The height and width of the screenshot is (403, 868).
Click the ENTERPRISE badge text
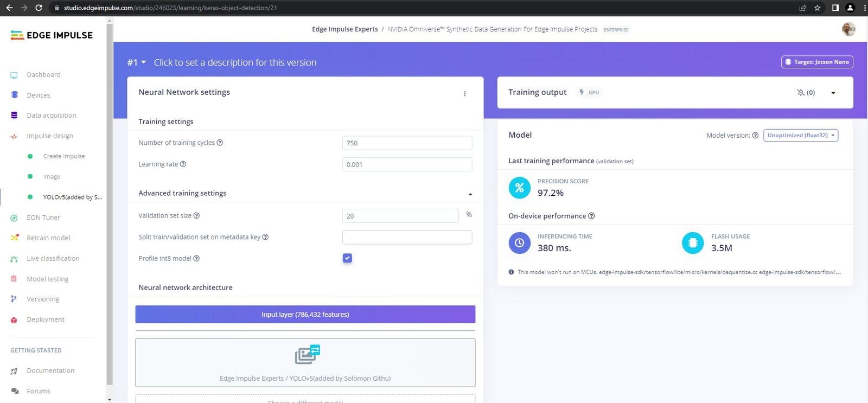[x=616, y=30]
